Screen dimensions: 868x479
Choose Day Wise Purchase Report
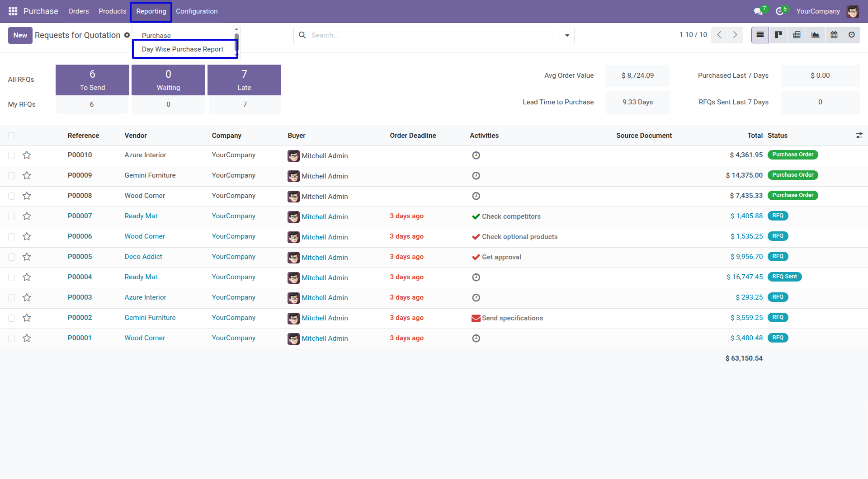pos(183,49)
